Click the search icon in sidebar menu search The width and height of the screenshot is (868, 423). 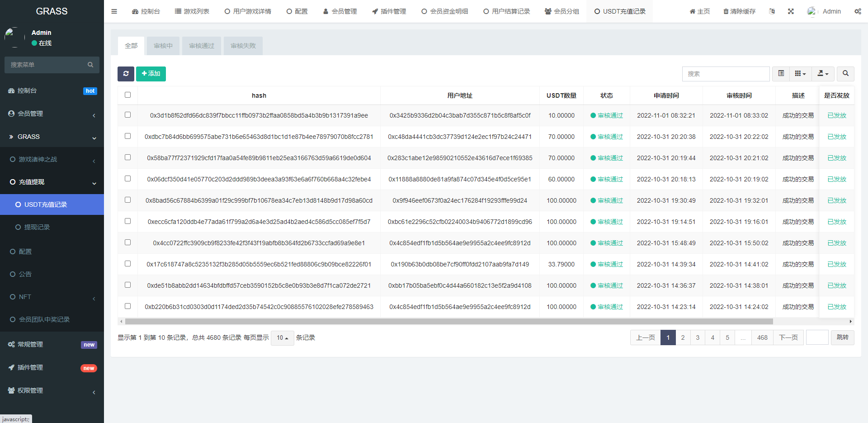(90, 65)
